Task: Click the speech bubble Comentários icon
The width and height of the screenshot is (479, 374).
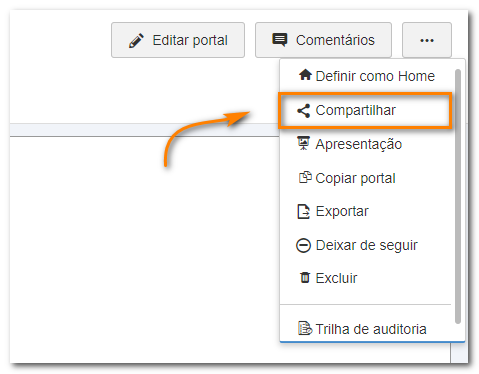Action: [x=279, y=40]
